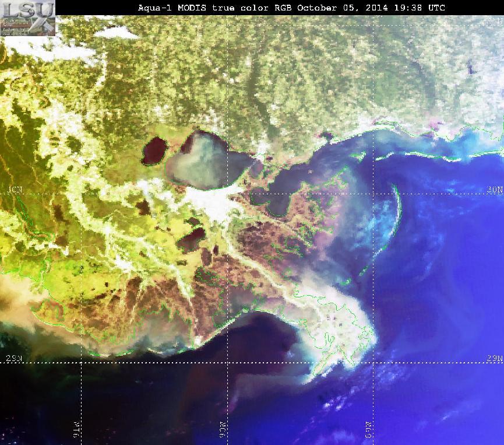Screen dimensions: 504x445
Task: Select the 30N label on left edge
Action: point(15,190)
